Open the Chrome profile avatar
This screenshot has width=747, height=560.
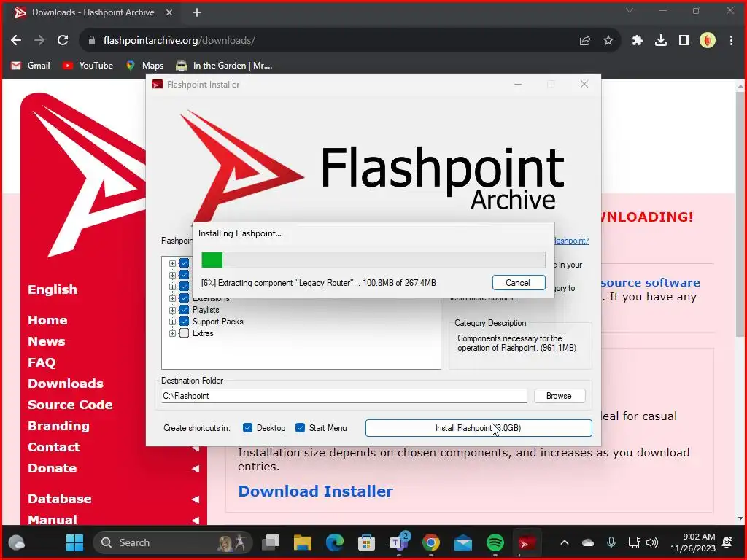pyautogui.click(x=708, y=41)
